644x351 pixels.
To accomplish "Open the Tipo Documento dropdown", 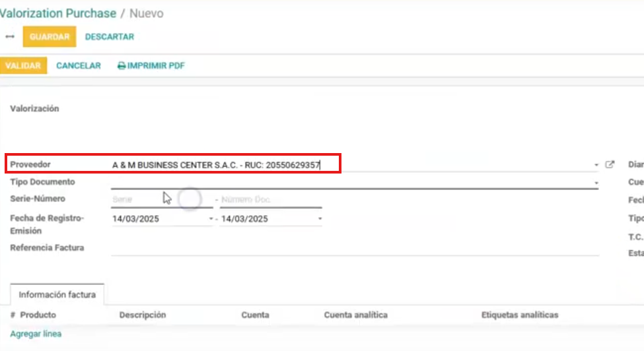I will pos(596,182).
